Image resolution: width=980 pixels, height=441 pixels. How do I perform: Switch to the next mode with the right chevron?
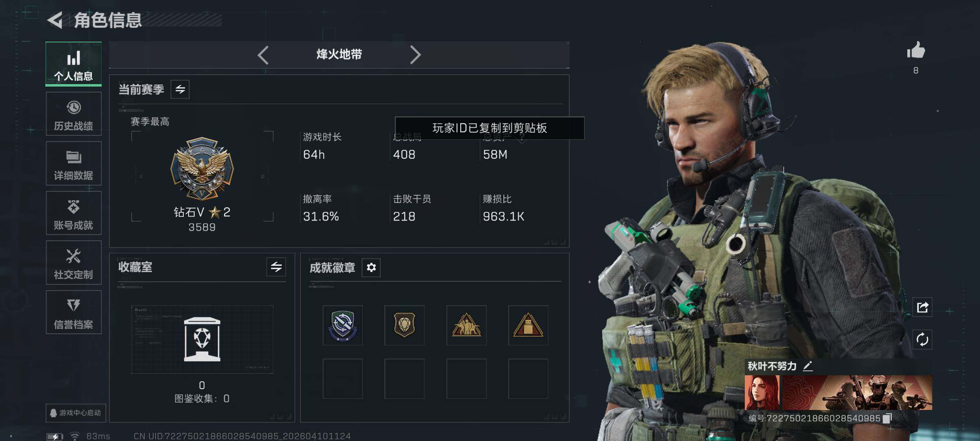pyautogui.click(x=415, y=55)
